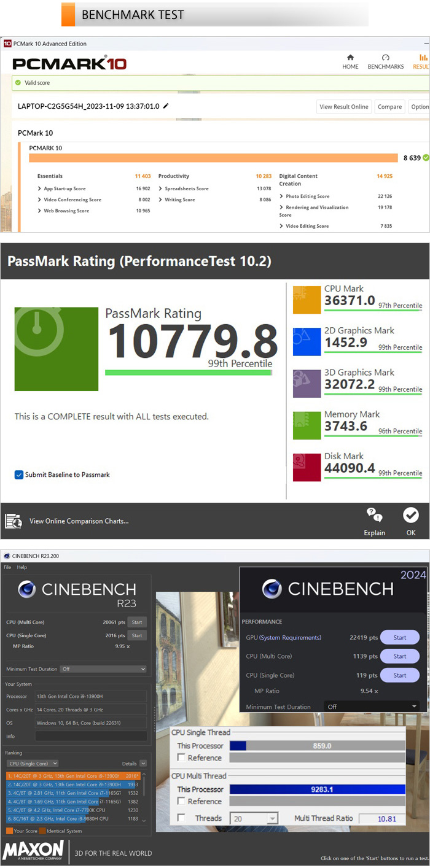Expand App Start-up Score

[39, 188]
